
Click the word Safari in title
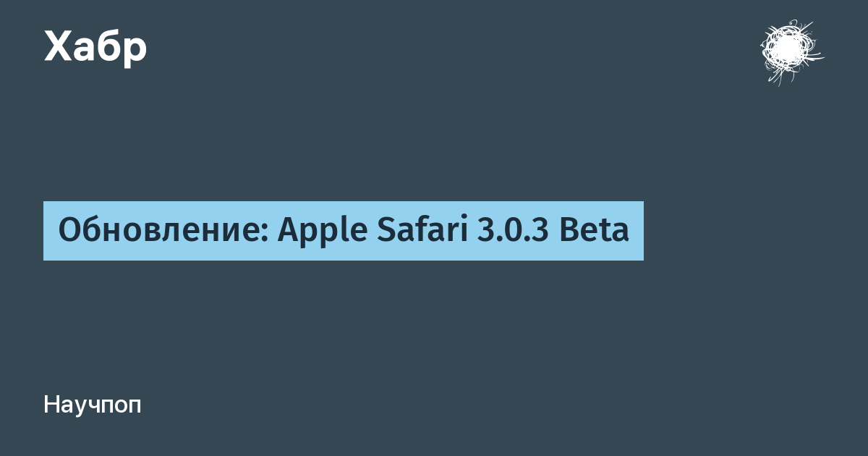coord(420,230)
